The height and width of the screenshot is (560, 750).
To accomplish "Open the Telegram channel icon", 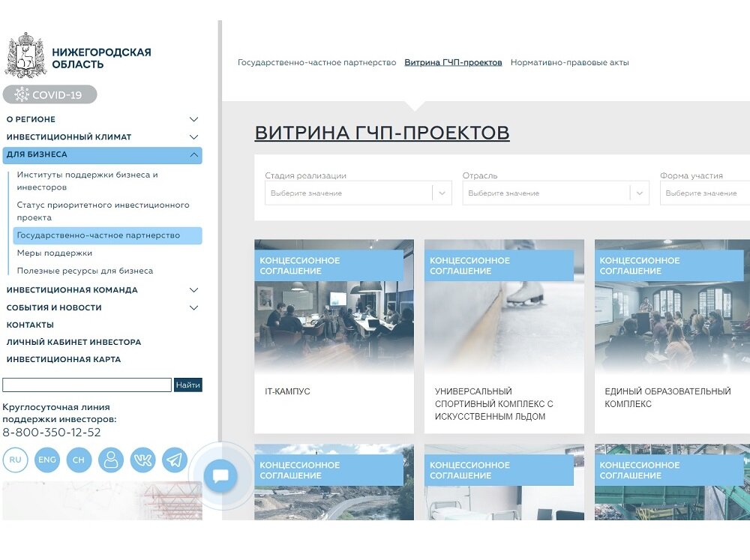I will [x=175, y=460].
